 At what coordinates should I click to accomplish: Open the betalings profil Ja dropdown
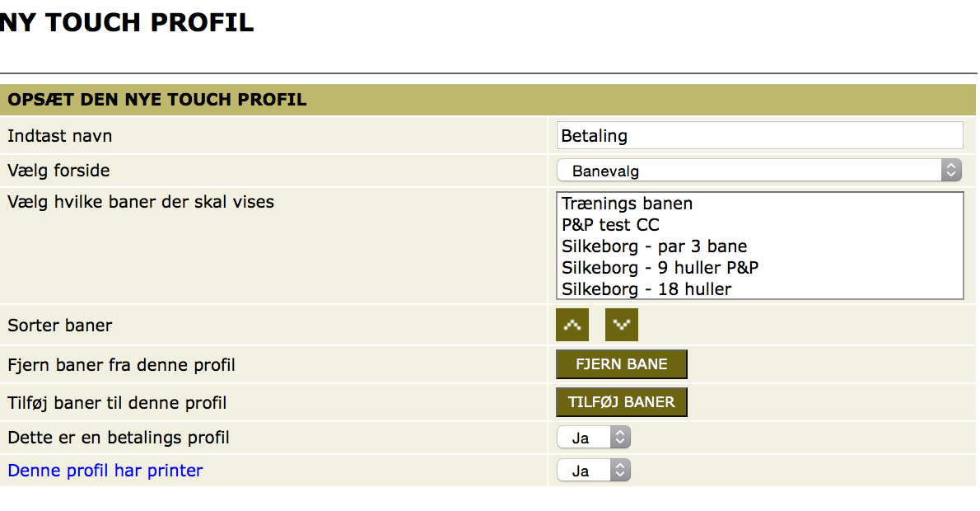pos(593,438)
